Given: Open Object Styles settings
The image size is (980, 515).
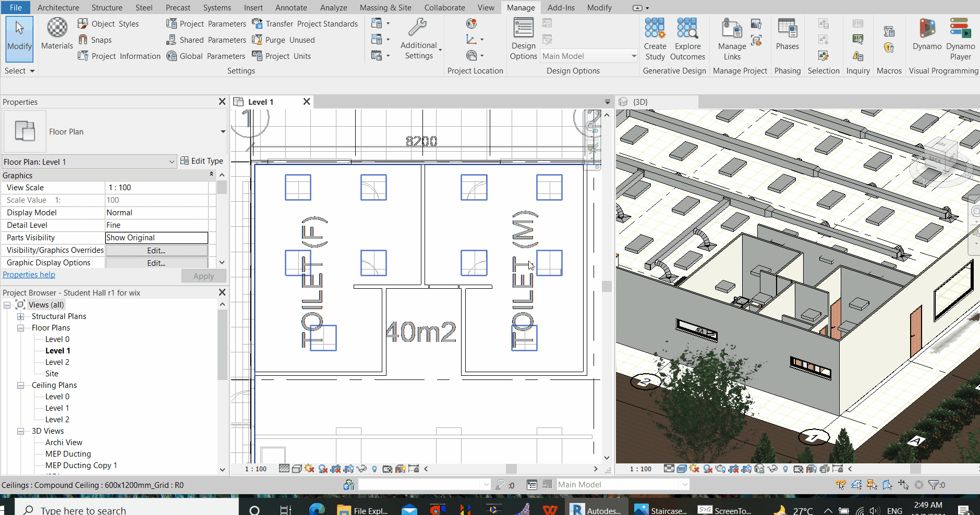Looking at the screenshot, I should click(x=108, y=23).
